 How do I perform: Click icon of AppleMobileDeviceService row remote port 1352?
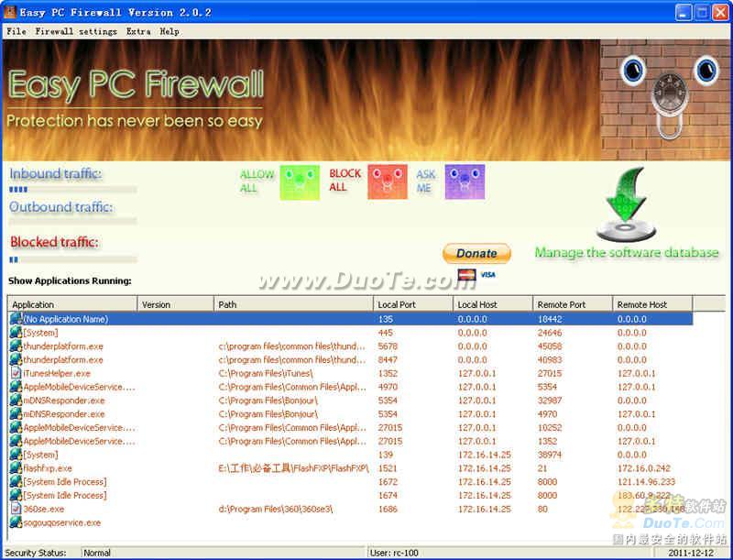click(16, 441)
